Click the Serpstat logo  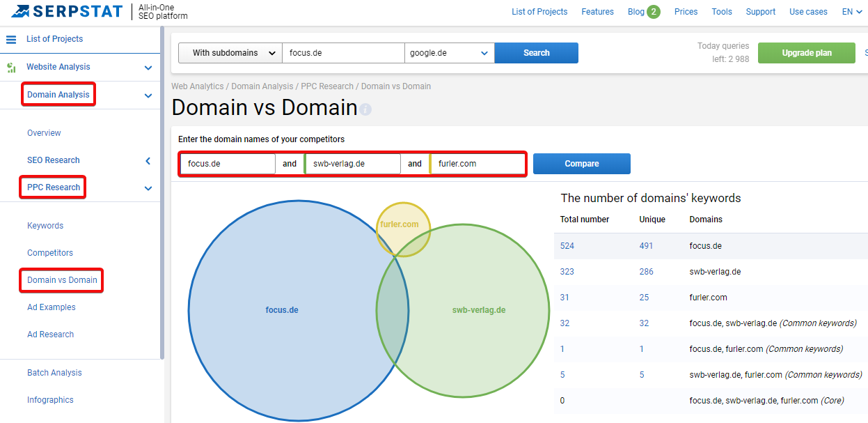pyautogui.click(x=67, y=11)
